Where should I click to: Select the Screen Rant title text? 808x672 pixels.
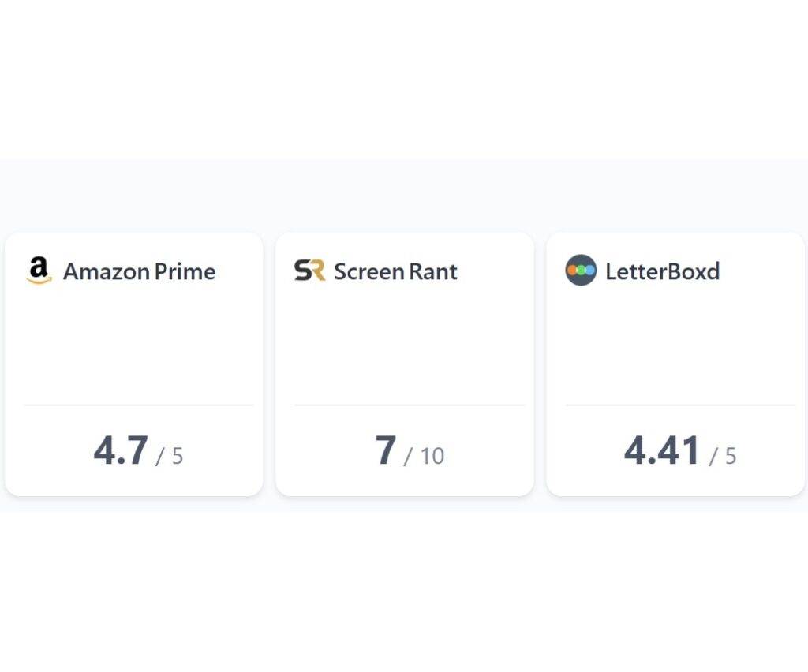point(396,271)
